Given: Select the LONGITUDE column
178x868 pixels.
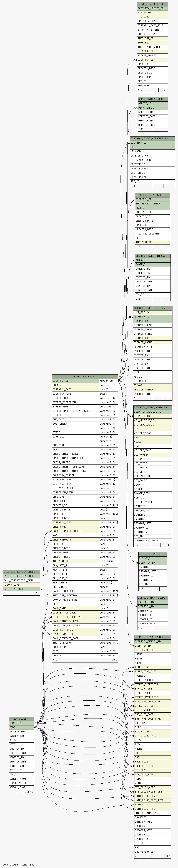Looking at the screenshot, I should tap(85, 501).
